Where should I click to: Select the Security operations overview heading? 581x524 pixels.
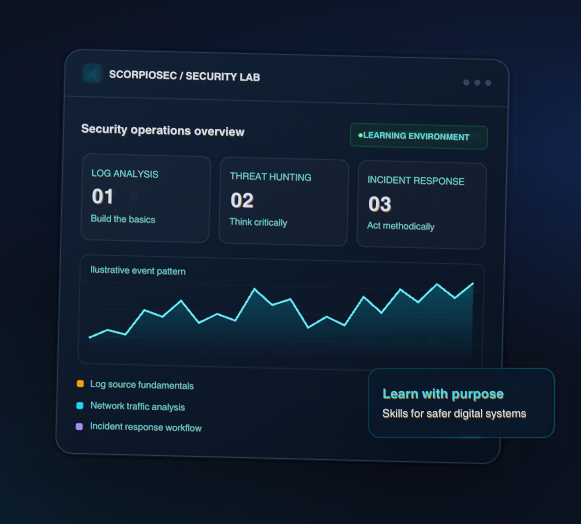click(x=163, y=130)
